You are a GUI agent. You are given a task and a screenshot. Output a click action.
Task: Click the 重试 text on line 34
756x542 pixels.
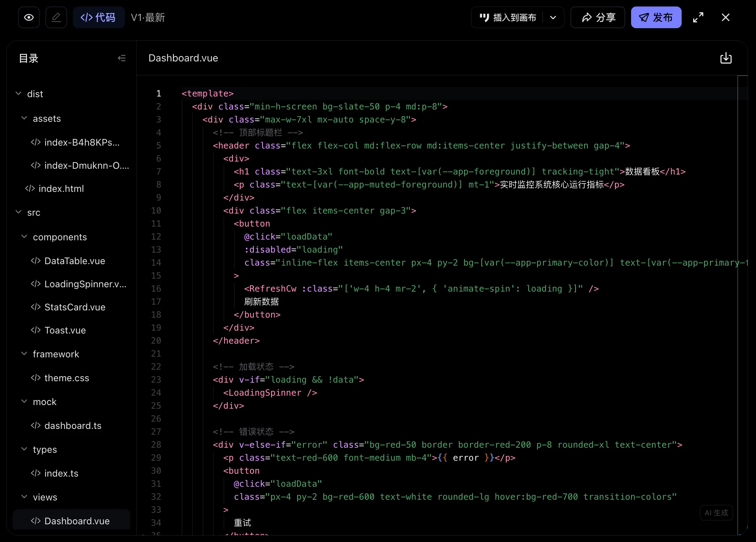(x=242, y=523)
